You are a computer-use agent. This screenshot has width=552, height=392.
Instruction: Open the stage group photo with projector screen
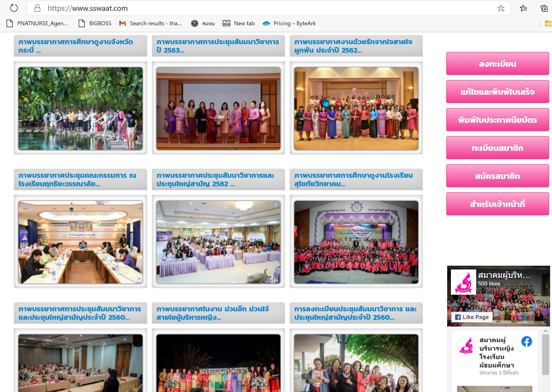pyautogui.click(x=218, y=109)
